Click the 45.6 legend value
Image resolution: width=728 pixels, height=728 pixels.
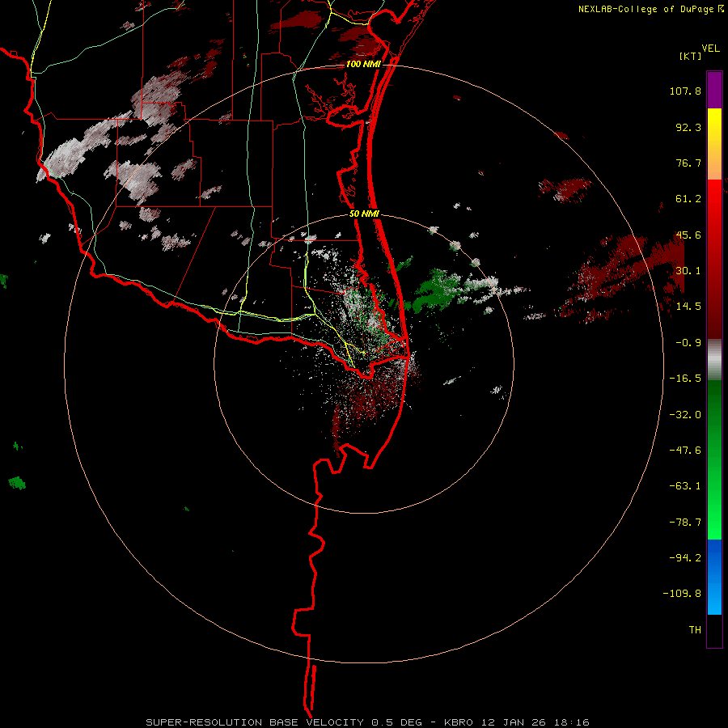tap(688, 235)
